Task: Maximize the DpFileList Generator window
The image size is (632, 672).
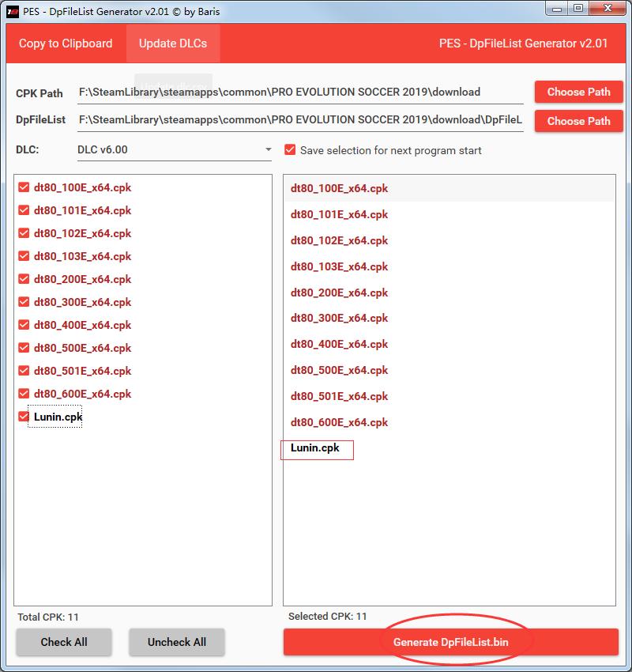Action: click(x=578, y=8)
